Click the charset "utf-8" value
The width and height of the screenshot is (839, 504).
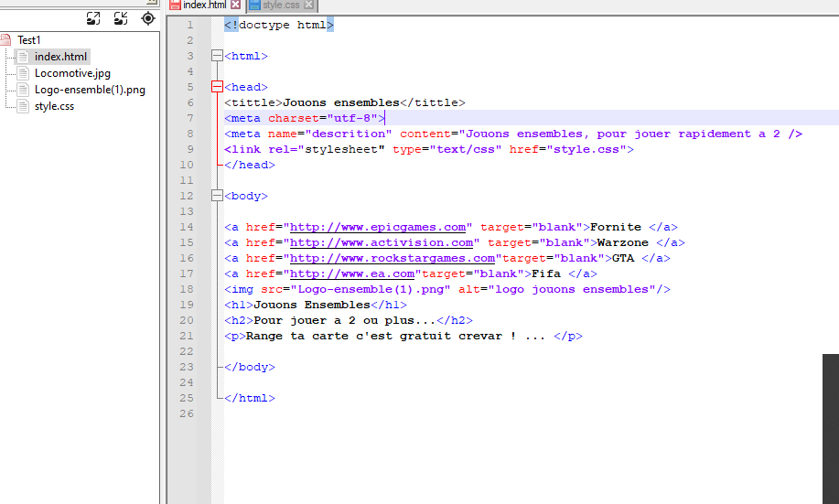click(352, 118)
